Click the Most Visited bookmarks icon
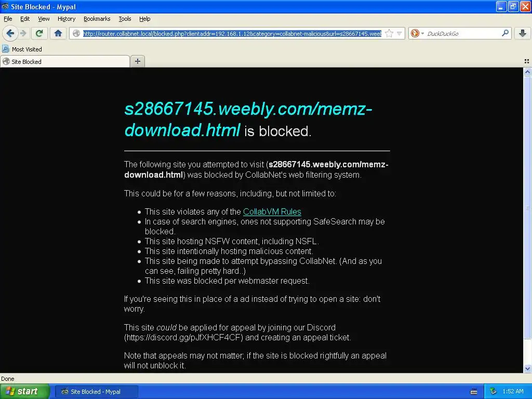This screenshot has height=399, width=532. point(5,49)
